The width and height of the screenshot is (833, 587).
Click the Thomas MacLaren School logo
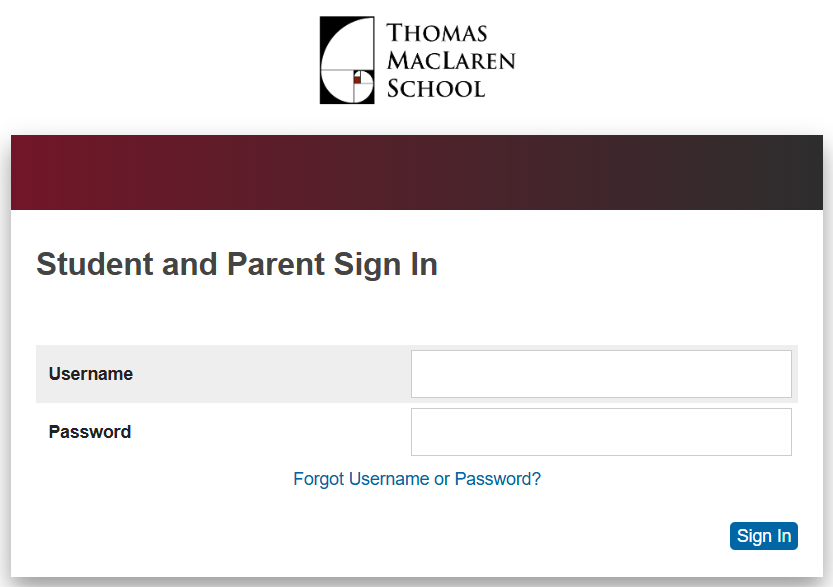coord(417,59)
